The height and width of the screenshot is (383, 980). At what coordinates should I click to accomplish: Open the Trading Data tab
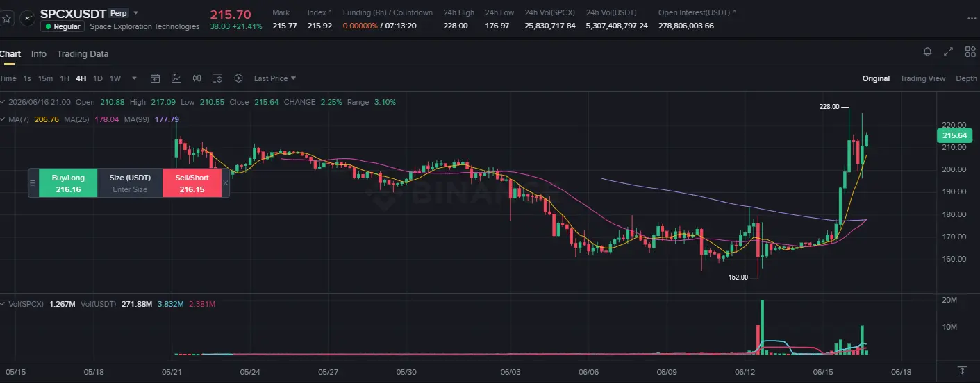(x=83, y=53)
